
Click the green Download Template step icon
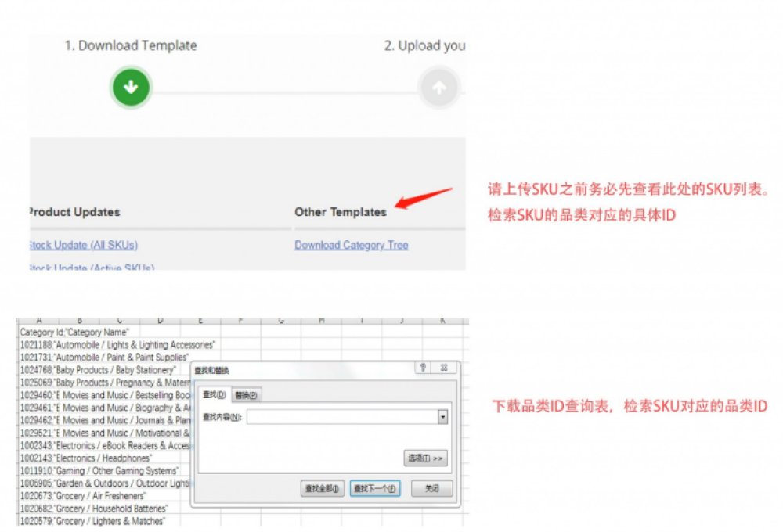click(131, 88)
